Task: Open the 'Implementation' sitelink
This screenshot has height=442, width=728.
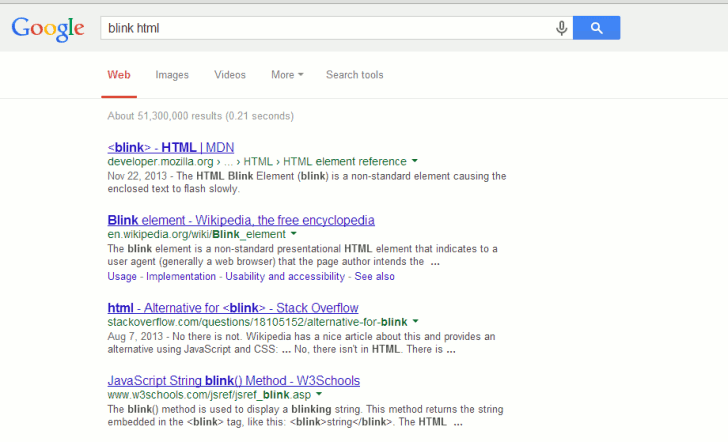Action: 181,276
